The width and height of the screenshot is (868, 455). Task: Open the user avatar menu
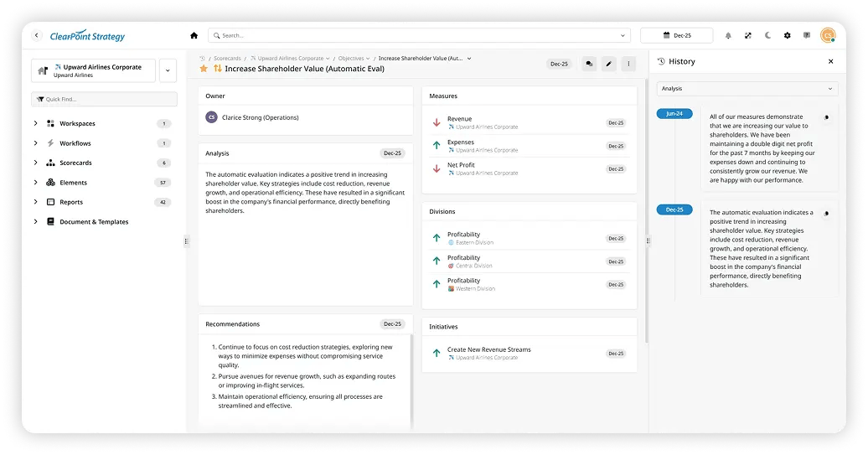tap(828, 35)
